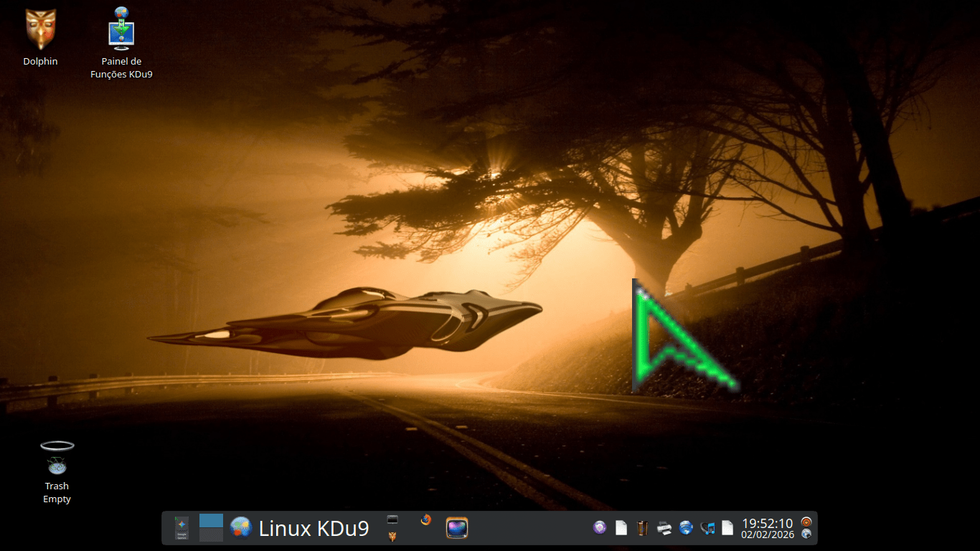Open the Linux KDu9 application menu
Image resolution: width=980 pixels, height=551 pixels.
tap(300, 528)
